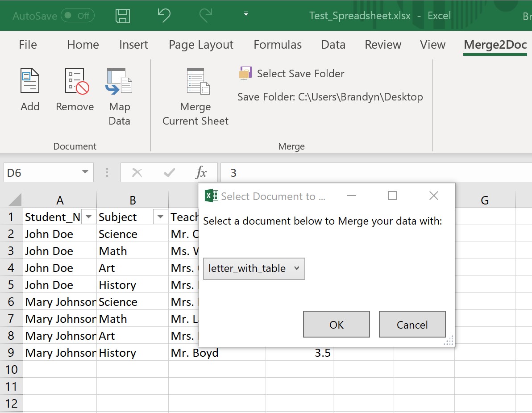Toggle the AutoSave switch
Viewport: 532px width, 413px height.
click(78, 16)
